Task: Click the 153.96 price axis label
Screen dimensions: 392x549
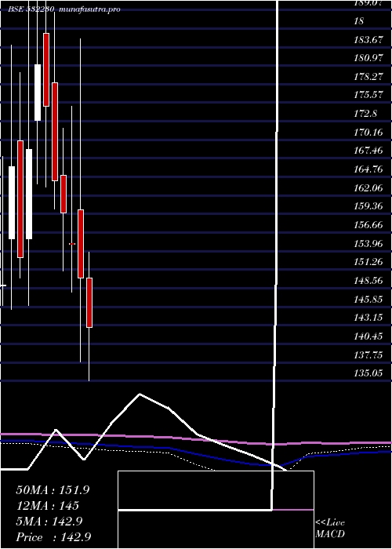Action: click(x=368, y=243)
